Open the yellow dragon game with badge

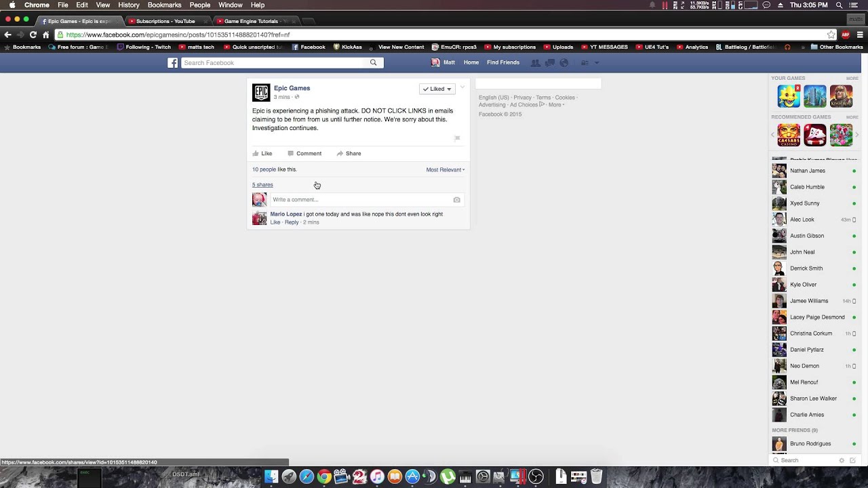(x=789, y=96)
